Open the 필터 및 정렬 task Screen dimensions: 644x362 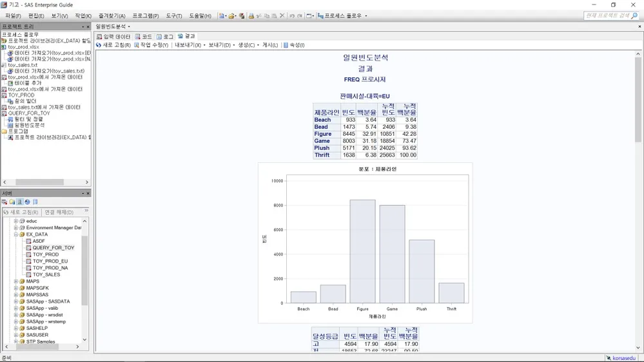[x=28, y=119]
